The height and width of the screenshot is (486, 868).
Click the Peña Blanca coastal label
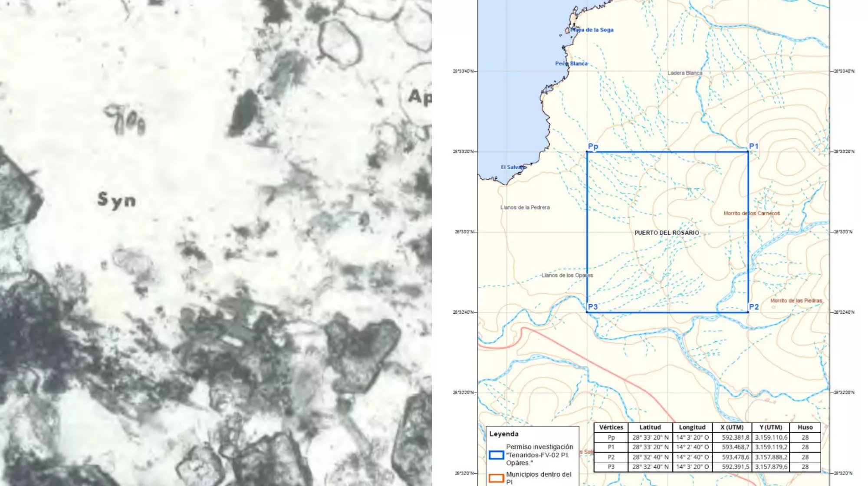571,63
